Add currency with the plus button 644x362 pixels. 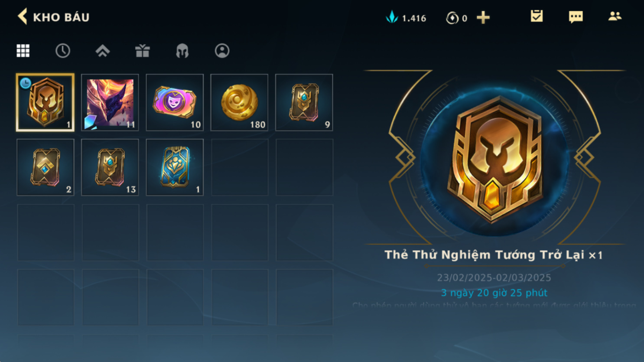pyautogui.click(x=483, y=18)
